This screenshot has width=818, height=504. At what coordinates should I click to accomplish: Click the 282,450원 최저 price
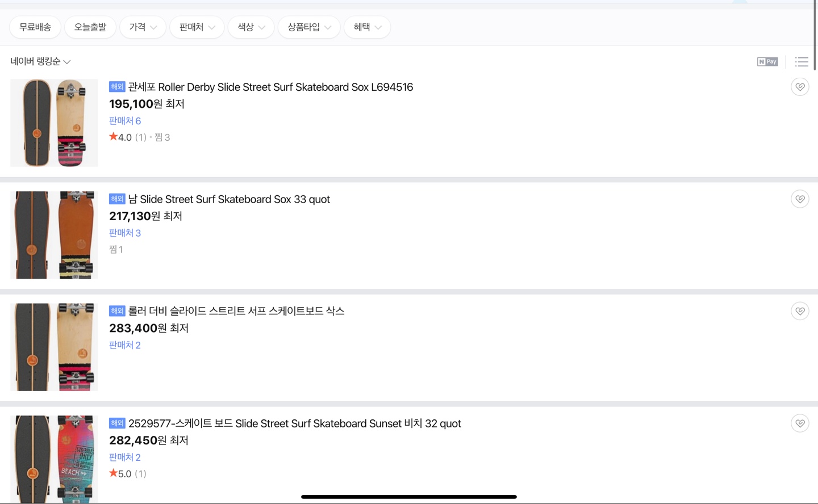tap(149, 440)
